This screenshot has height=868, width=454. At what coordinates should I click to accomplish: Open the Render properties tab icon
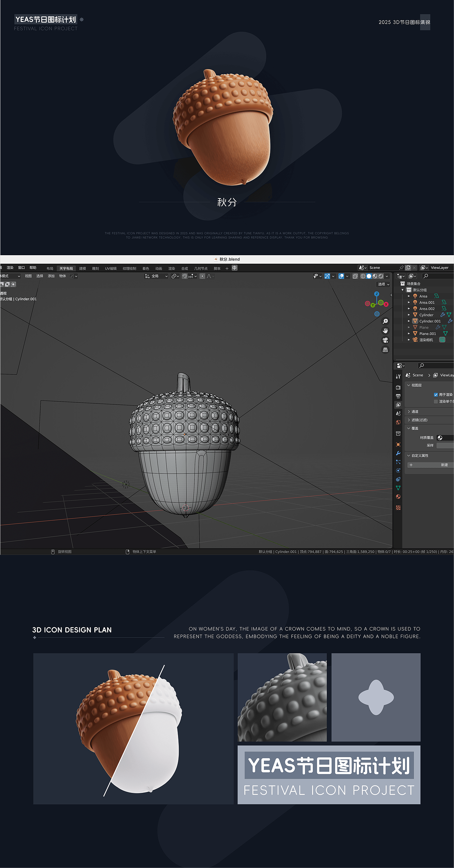(x=398, y=387)
